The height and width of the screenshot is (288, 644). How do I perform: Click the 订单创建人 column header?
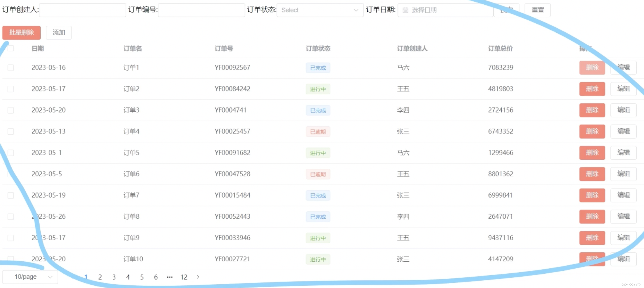click(x=412, y=49)
